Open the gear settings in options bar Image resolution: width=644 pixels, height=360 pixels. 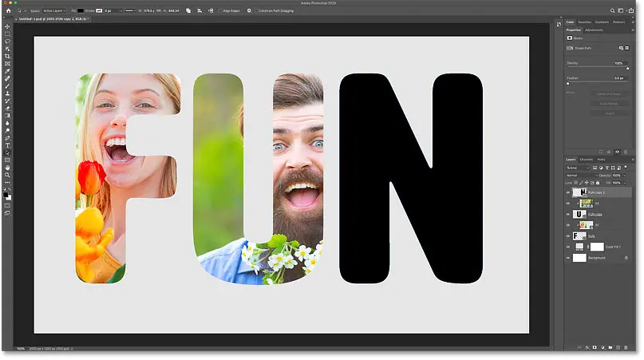249,10
